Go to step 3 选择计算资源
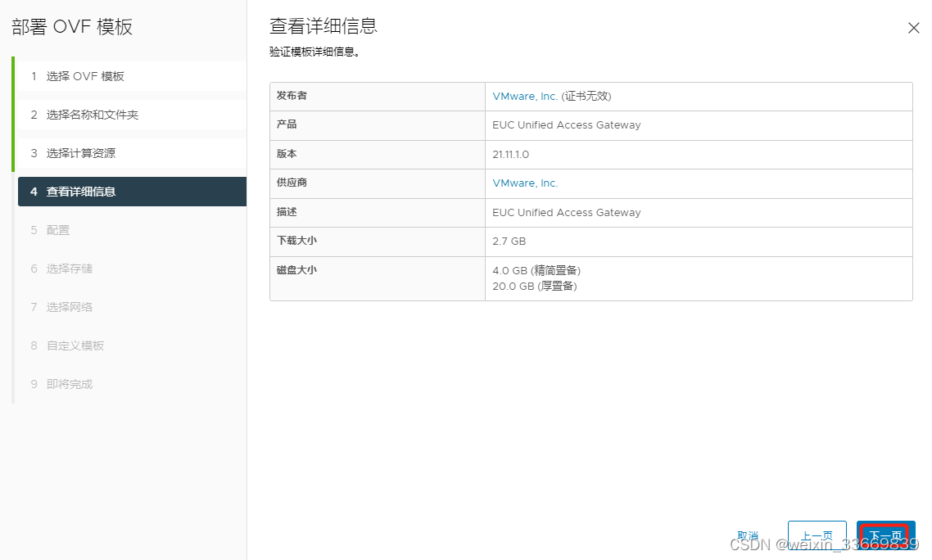 [132, 153]
